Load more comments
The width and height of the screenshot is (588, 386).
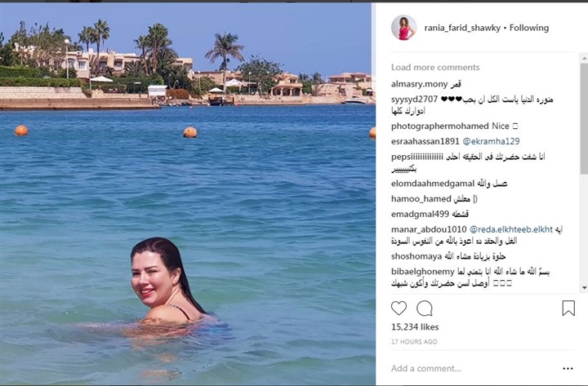(x=435, y=68)
